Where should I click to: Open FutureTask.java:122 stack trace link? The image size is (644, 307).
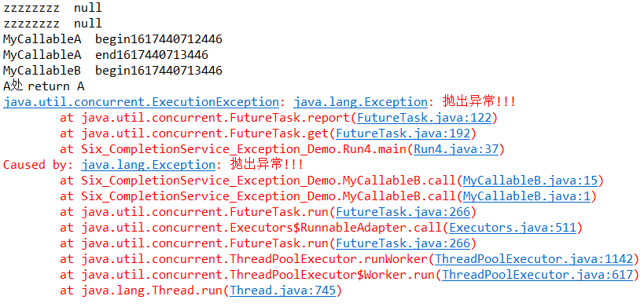(425, 118)
